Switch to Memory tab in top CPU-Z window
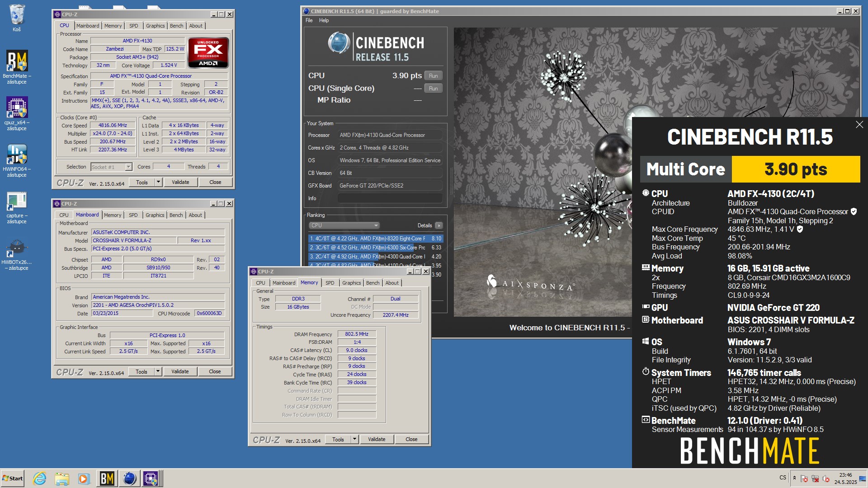 point(113,26)
